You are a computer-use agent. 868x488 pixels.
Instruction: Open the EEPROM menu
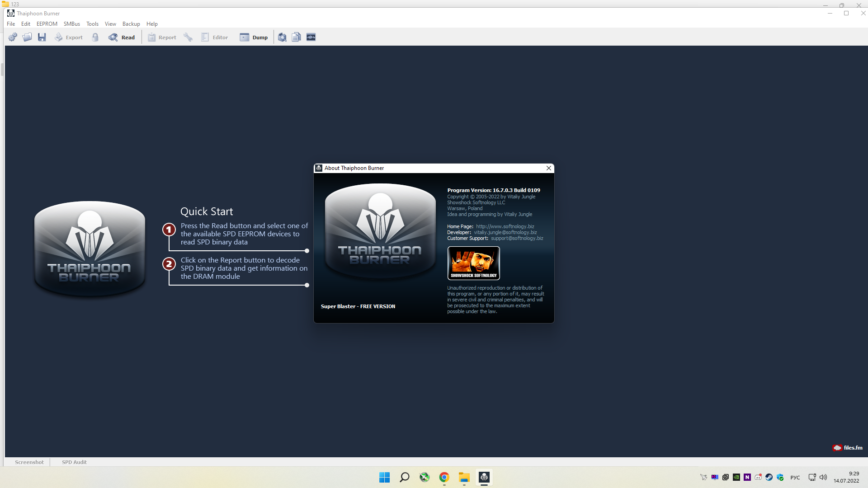(47, 24)
